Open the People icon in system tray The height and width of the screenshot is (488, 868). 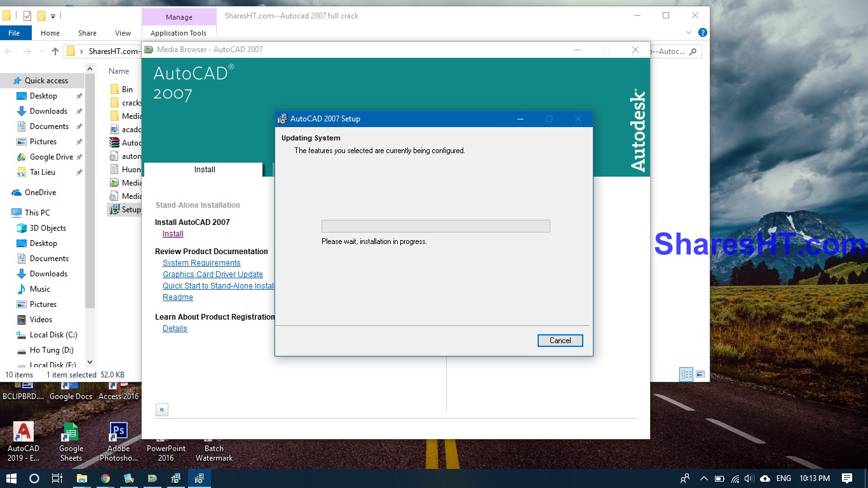[x=685, y=478]
